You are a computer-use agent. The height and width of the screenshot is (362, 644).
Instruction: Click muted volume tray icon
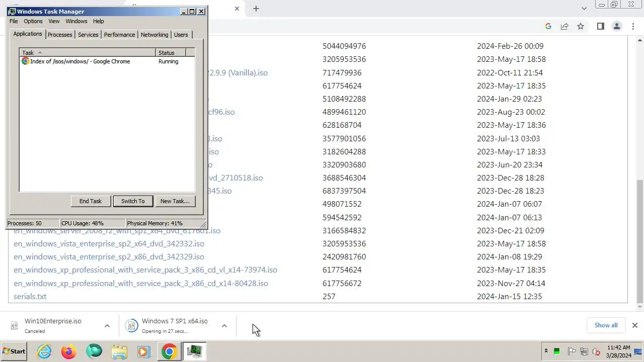point(596,351)
